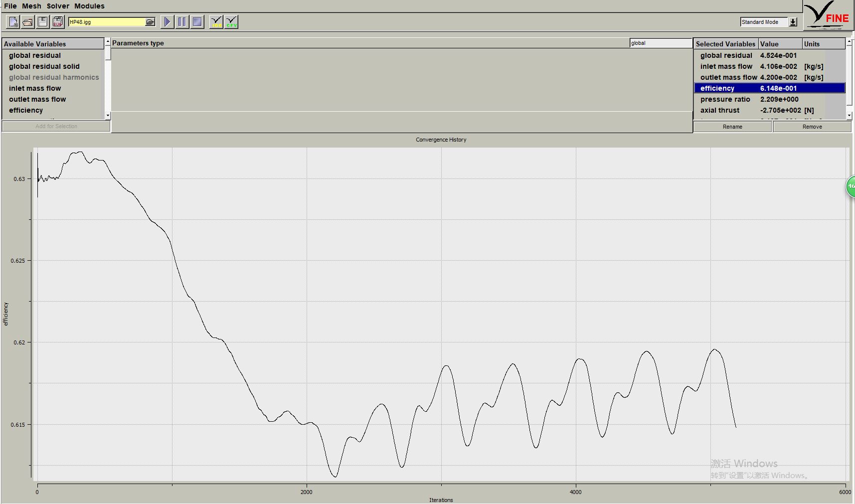
Task: Launch CFView with the green-labeled check icon
Action: click(x=231, y=22)
